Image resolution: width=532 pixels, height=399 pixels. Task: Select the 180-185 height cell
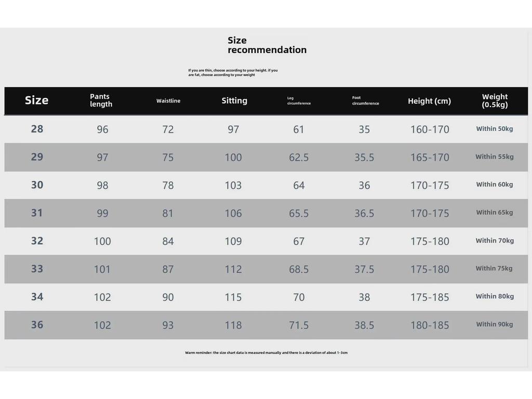tap(430, 325)
